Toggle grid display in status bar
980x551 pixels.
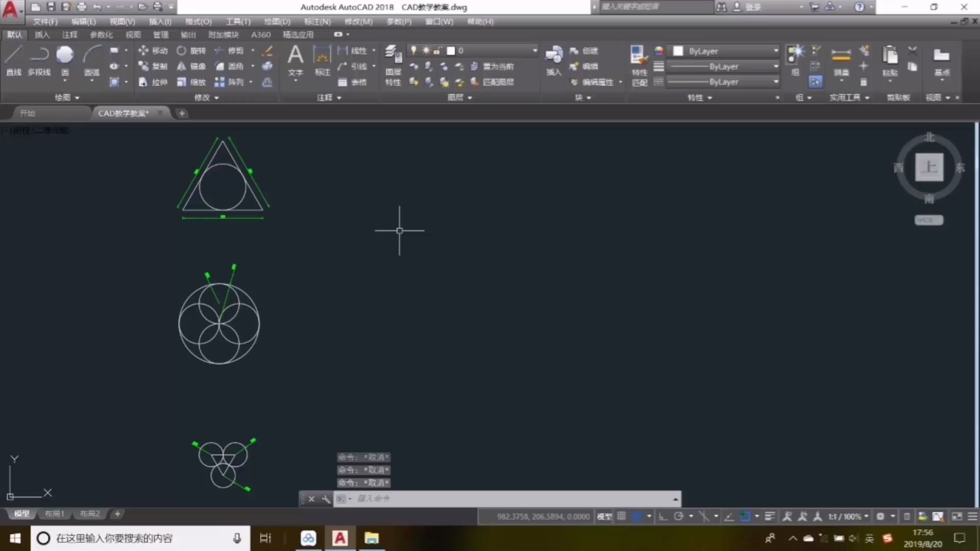coord(621,516)
